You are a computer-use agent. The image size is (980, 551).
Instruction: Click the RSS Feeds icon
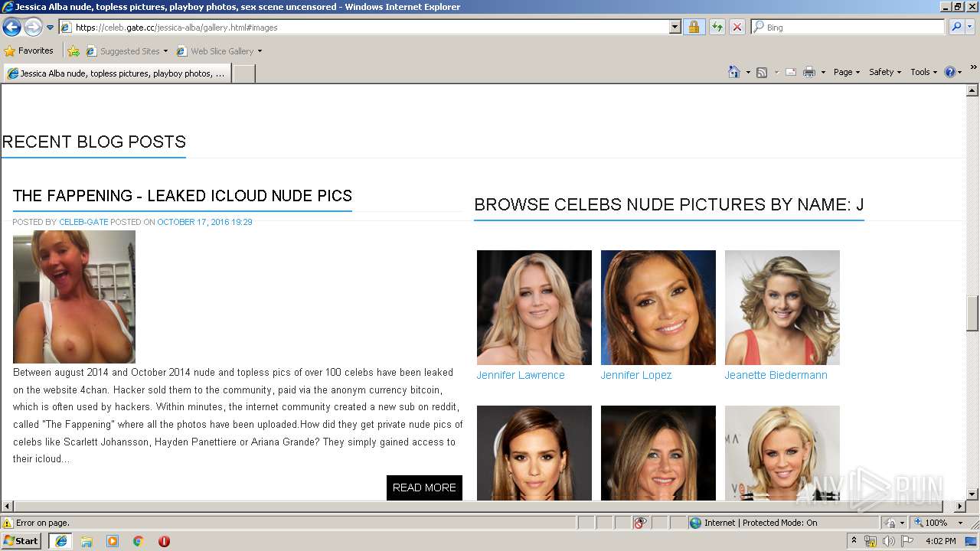click(x=762, y=72)
